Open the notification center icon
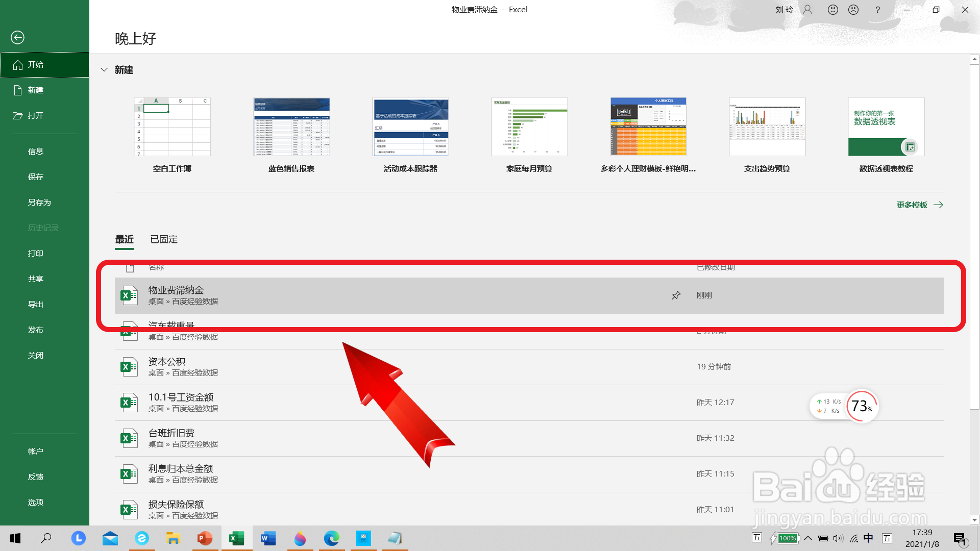 coord(961,539)
